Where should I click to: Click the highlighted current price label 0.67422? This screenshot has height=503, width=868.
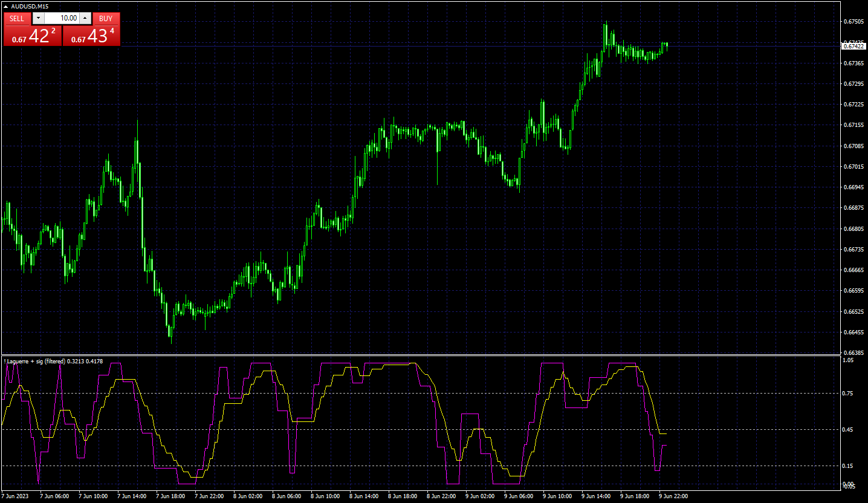853,46
